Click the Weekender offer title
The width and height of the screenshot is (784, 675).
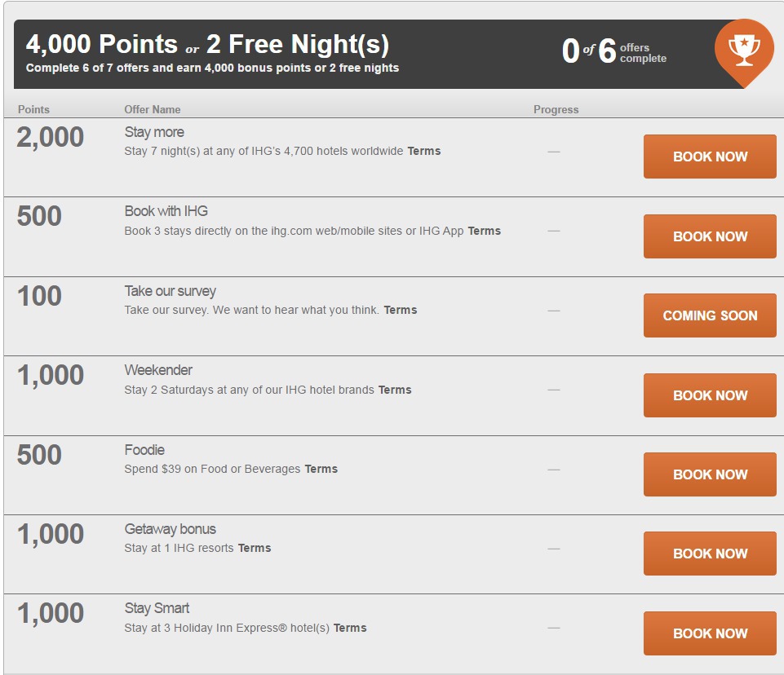pyautogui.click(x=158, y=370)
